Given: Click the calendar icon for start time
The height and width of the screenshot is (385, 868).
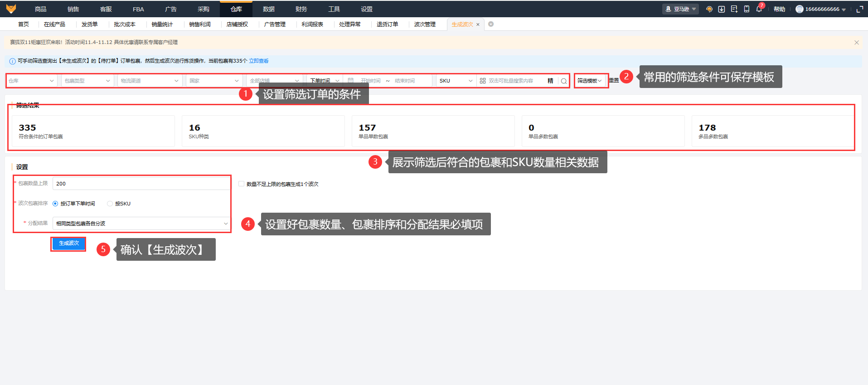Looking at the screenshot, I should click(x=350, y=81).
